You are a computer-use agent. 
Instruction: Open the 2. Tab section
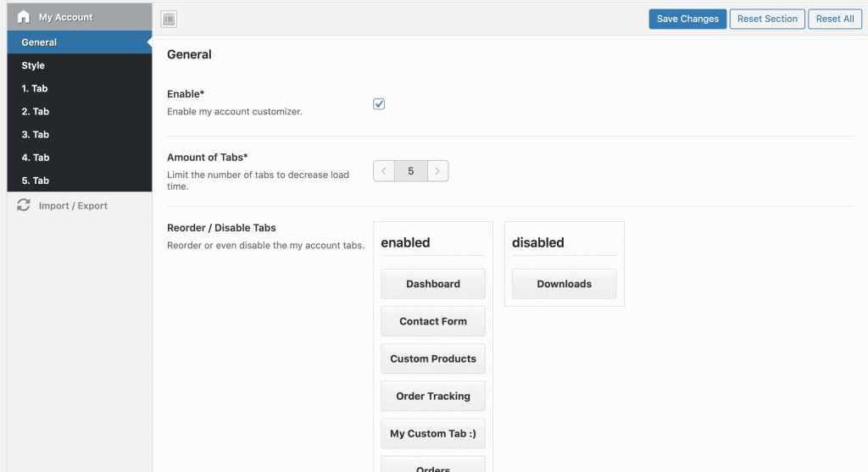point(79,111)
